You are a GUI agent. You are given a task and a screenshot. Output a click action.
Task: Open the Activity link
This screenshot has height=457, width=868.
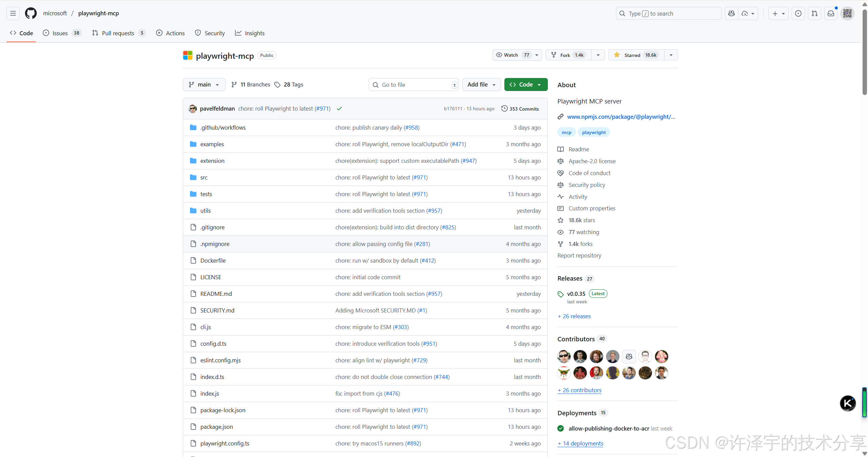(578, 197)
